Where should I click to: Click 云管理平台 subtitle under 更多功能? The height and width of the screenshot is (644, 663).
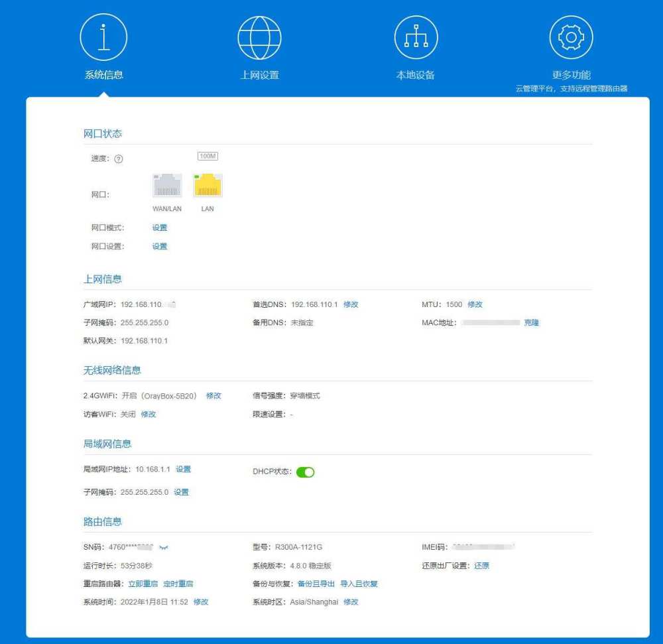point(572,89)
